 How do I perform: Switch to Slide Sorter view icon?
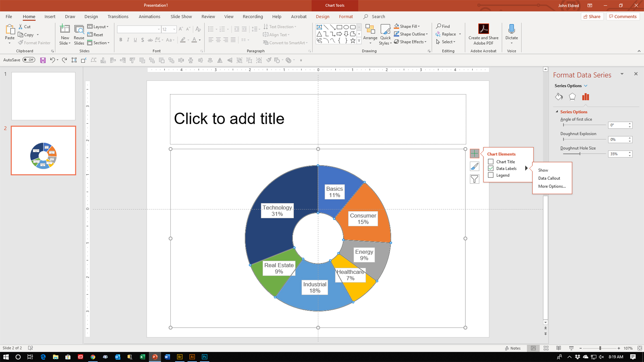(546, 348)
